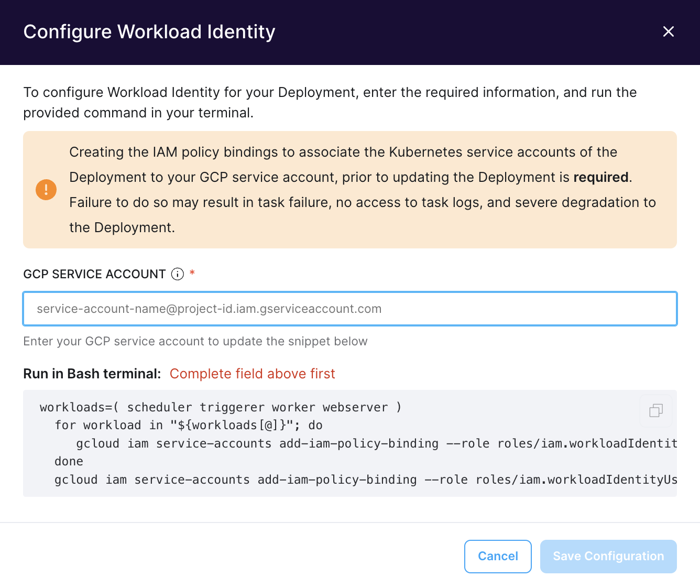Screen dimensions: 700x588
Task: Close the Configure Workload Identity dialog
Action: [x=668, y=32]
